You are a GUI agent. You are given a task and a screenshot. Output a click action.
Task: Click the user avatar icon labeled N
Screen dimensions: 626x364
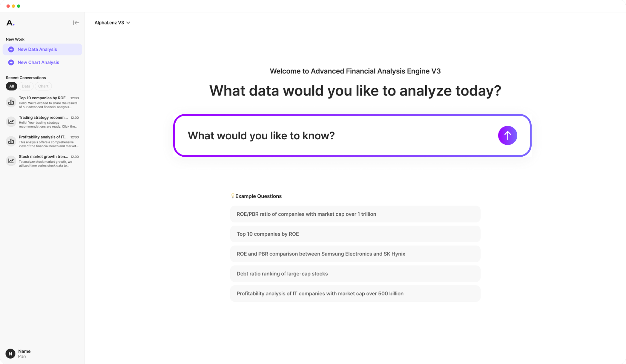[x=10, y=354]
